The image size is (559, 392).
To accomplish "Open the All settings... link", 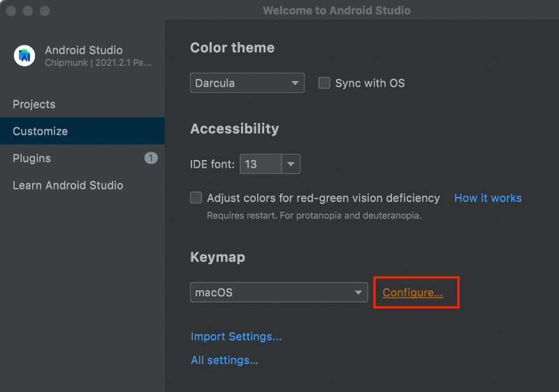I will pos(224,360).
